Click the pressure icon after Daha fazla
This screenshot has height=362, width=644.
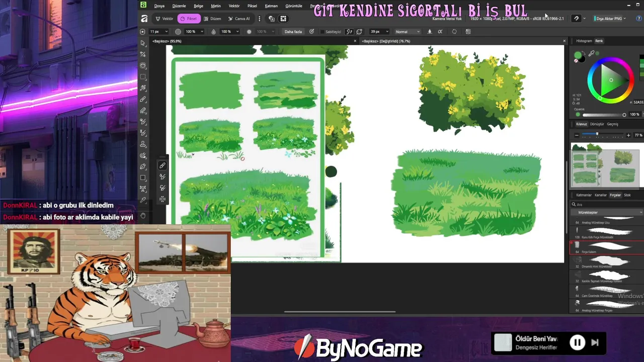tap(312, 32)
